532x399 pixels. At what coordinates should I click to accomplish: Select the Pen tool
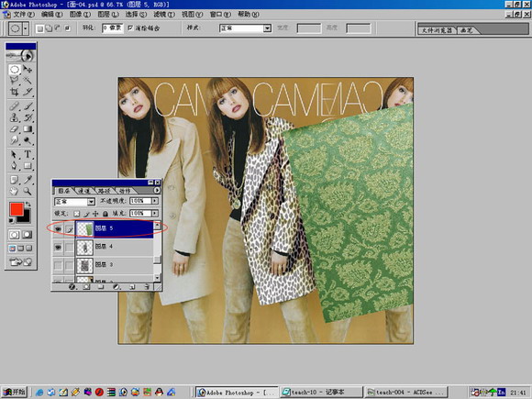tap(15, 166)
